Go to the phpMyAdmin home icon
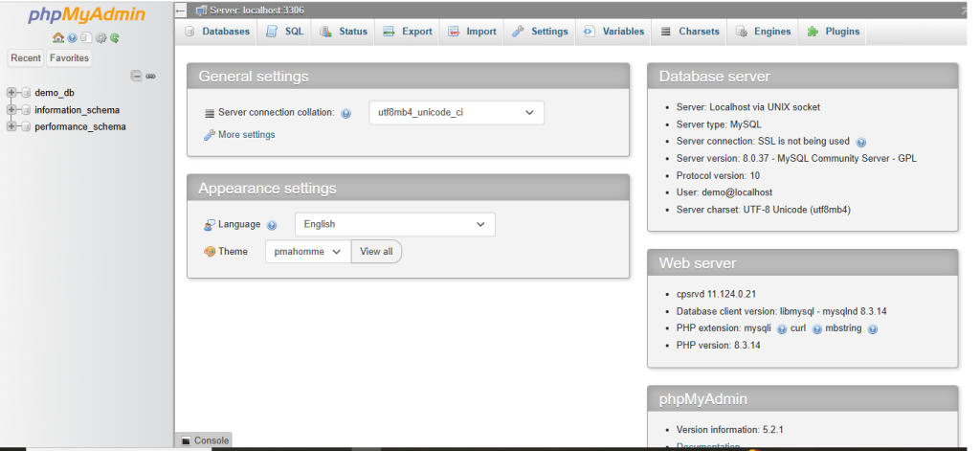Viewport: 980px width, 451px height. 58,38
